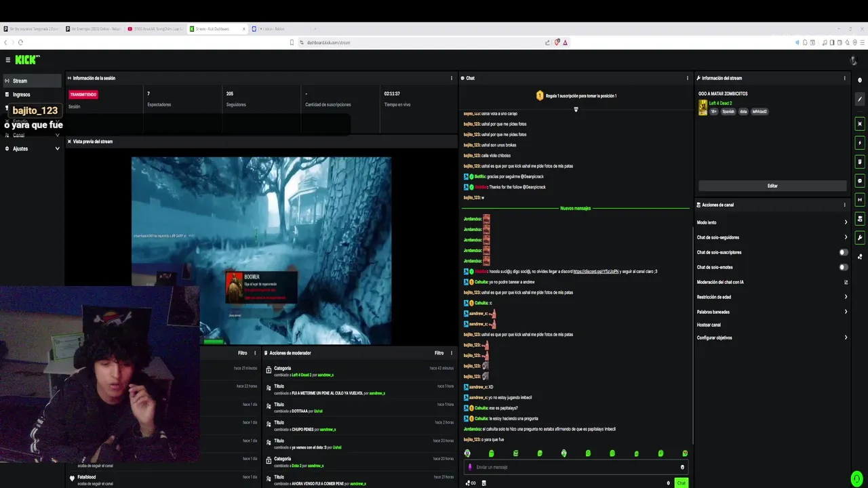The image size is (868, 488).
Task: Expand Configurar objetivos setting
Action: pos(772,338)
